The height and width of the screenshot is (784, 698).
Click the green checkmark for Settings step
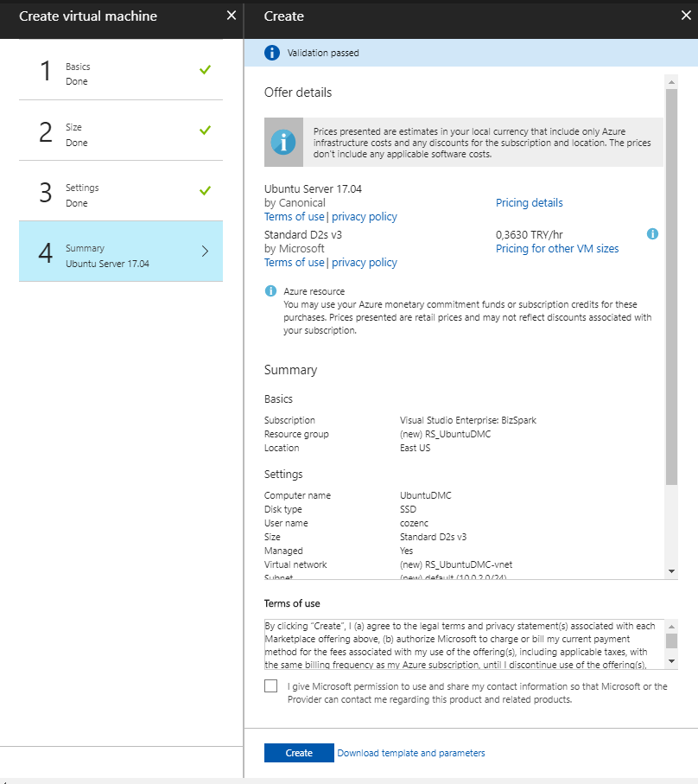tap(205, 190)
